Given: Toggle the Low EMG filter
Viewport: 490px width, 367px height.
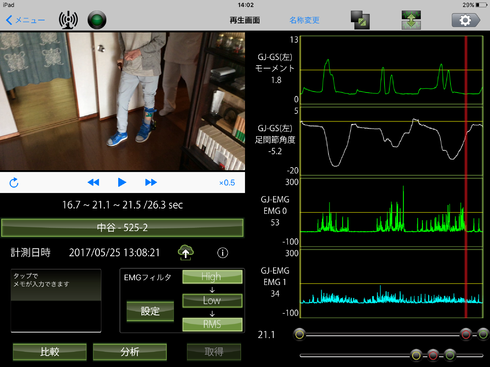Looking at the screenshot, I should point(212,301).
